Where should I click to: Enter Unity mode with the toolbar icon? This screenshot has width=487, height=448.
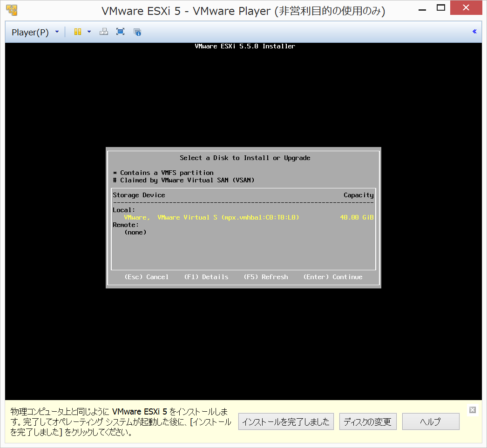(103, 32)
